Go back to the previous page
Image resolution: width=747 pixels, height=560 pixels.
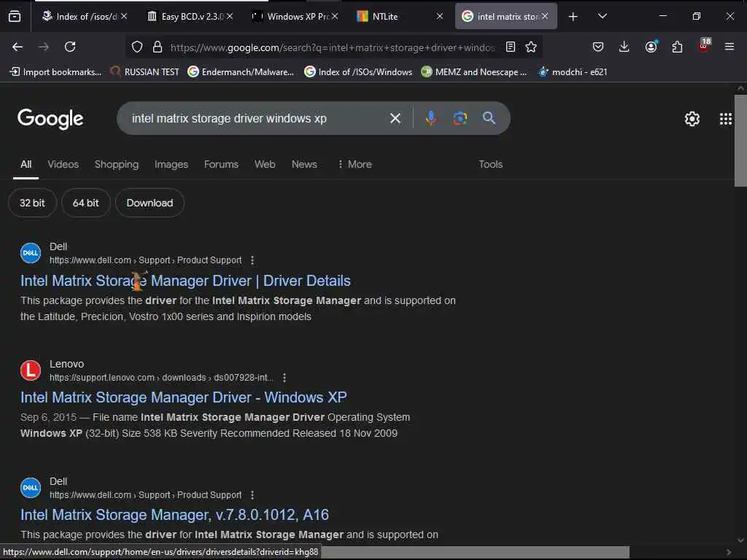click(18, 47)
